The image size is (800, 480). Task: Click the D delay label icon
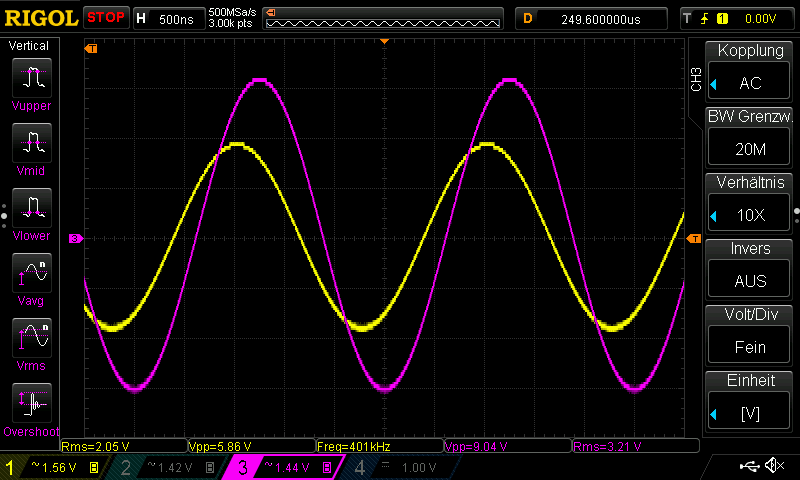point(528,19)
